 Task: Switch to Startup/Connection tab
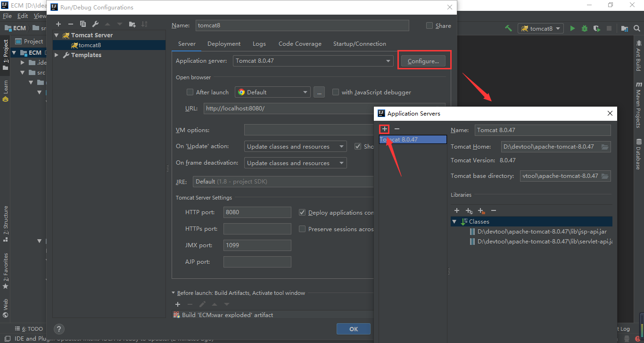point(360,44)
